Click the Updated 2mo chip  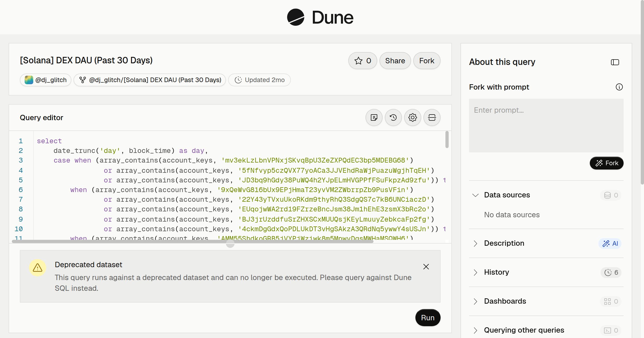coord(259,80)
